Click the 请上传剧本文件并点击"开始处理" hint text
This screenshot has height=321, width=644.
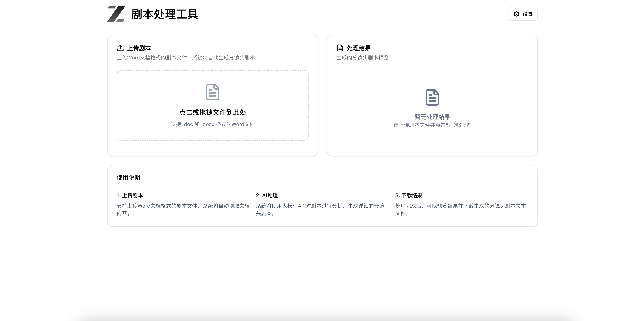click(432, 125)
